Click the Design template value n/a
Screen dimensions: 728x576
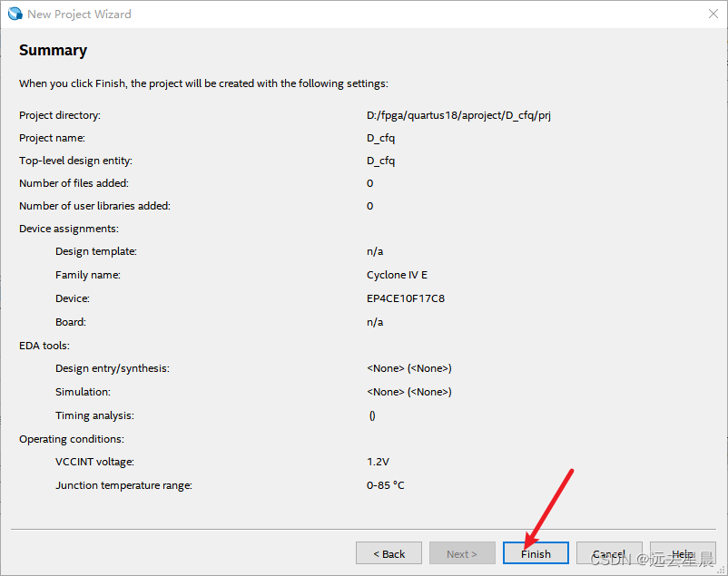(375, 251)
